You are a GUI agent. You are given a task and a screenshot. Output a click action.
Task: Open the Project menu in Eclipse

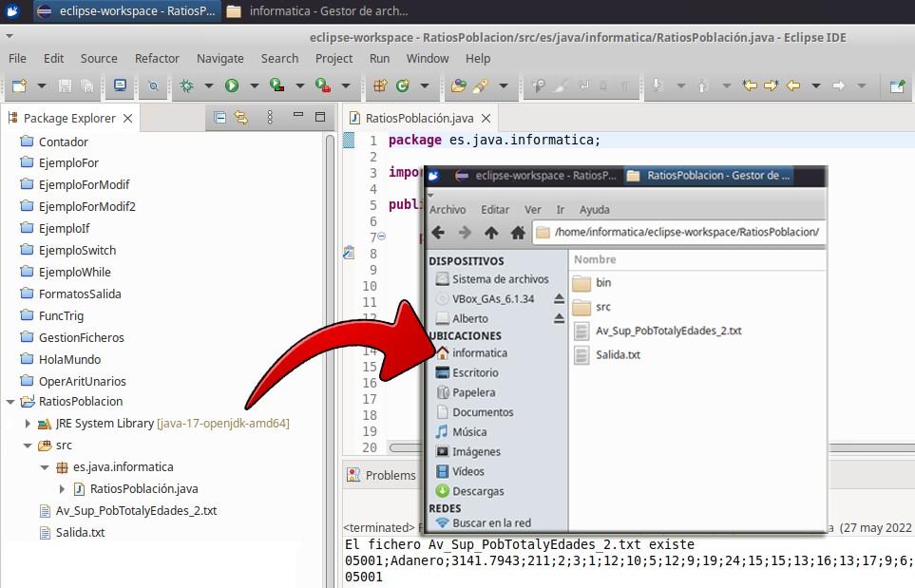click(x=334, y=58)
